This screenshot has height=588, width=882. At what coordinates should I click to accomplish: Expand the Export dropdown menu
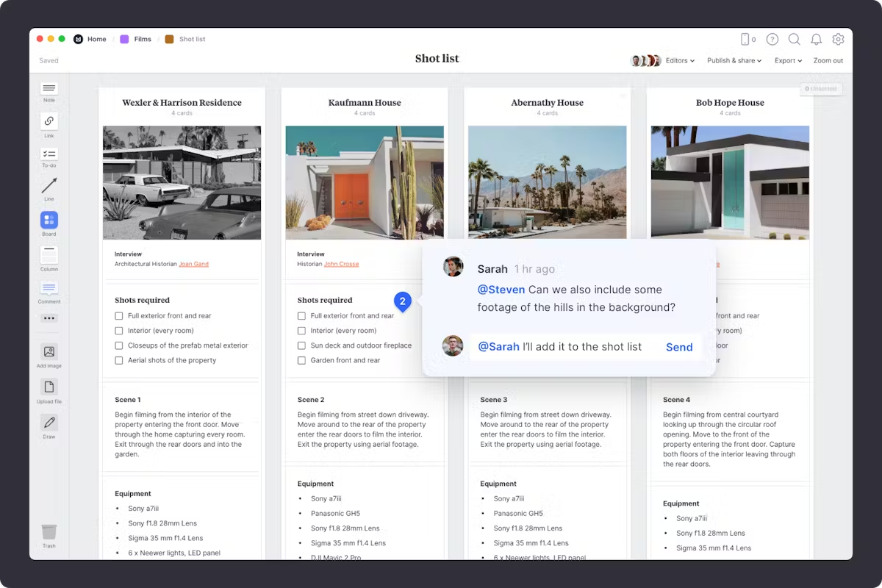click(x=789, y=61)
